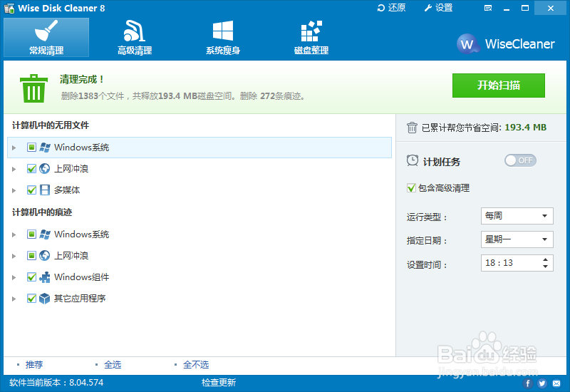Click the vacuum icon on 高级清理

tap(134, 31)
